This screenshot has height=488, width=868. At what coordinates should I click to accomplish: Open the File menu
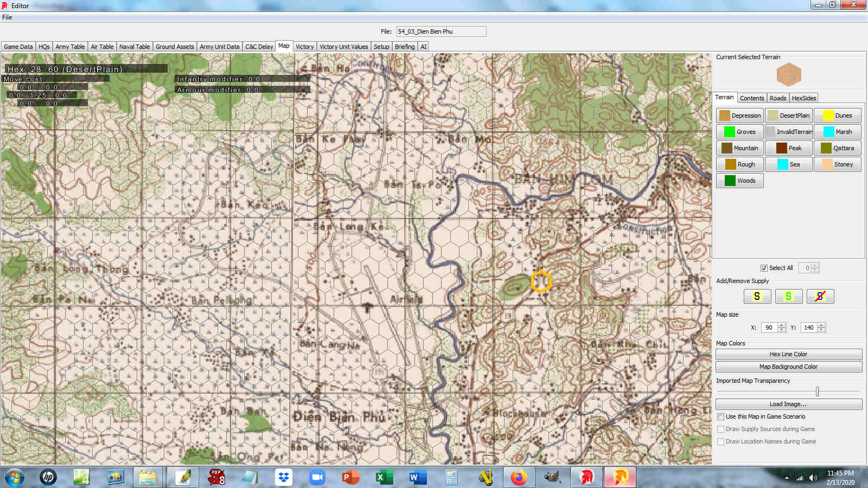point(7,17)
